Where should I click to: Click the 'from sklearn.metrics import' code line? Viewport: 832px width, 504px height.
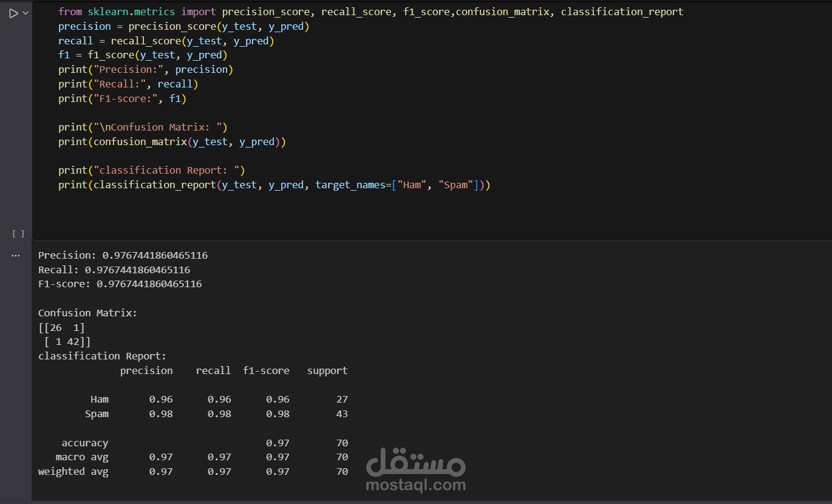pos(371,12)
